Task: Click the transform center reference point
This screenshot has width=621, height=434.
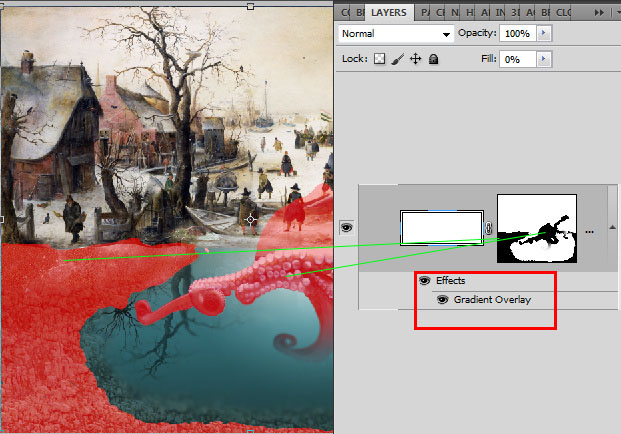Action: coord(250,219)
